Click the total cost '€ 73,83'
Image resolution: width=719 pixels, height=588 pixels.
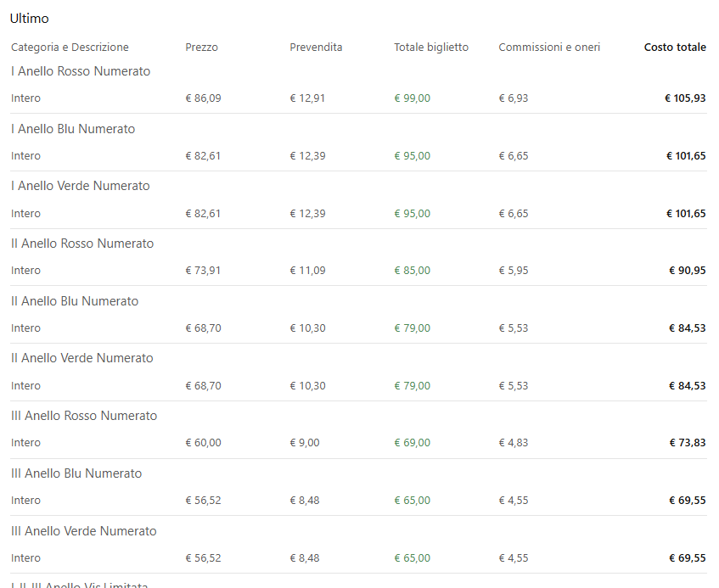click(x=688, y=443)
